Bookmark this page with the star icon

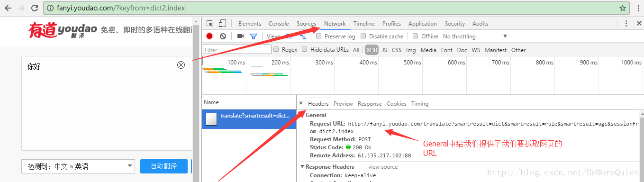coord(622,8)
